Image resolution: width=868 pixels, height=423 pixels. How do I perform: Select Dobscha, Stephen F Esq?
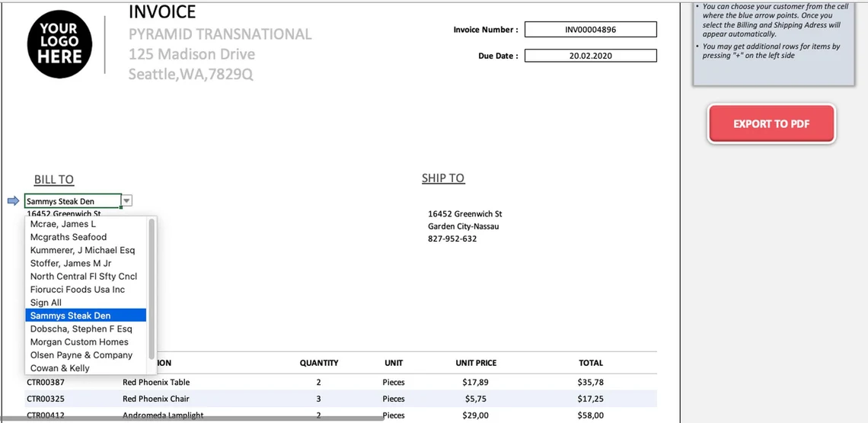(x=81, y=328)
